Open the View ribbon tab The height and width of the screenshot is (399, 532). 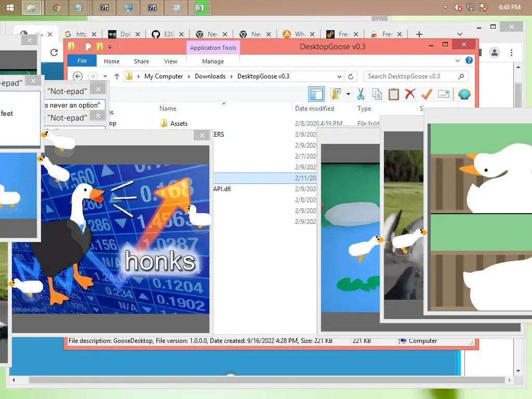tap(170, 61)
